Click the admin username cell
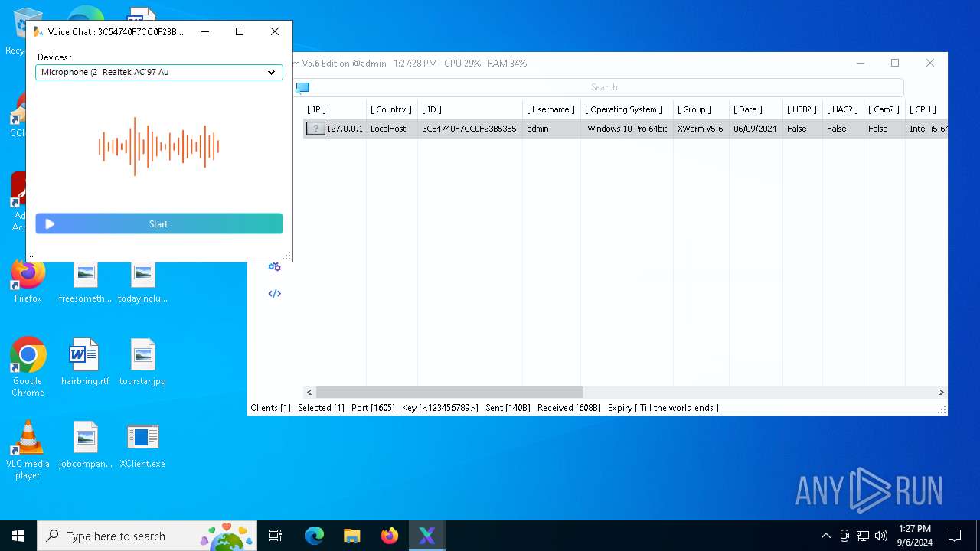The width and height of the screenshot is (980, 551). coord(537,129)
